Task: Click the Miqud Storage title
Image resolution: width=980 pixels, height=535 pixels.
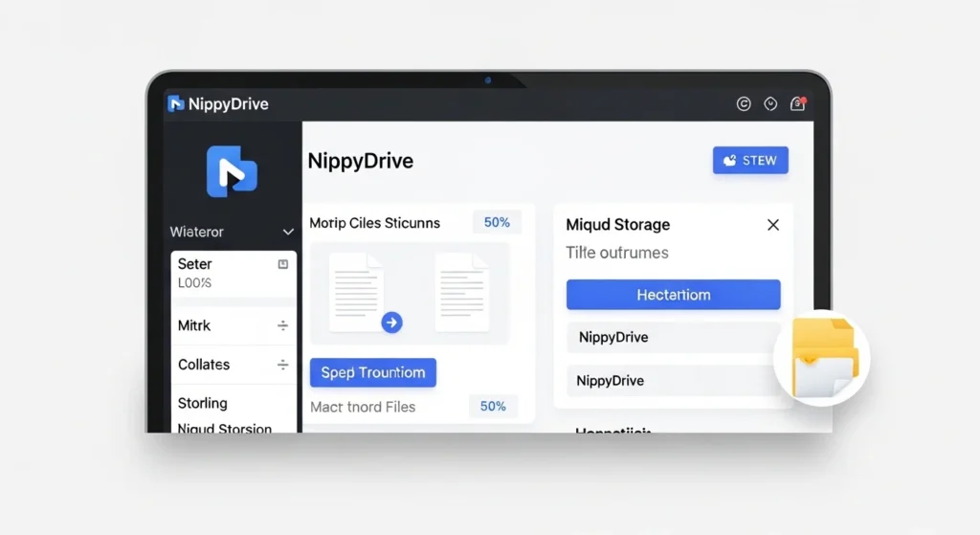Action: tap(617, 224)
